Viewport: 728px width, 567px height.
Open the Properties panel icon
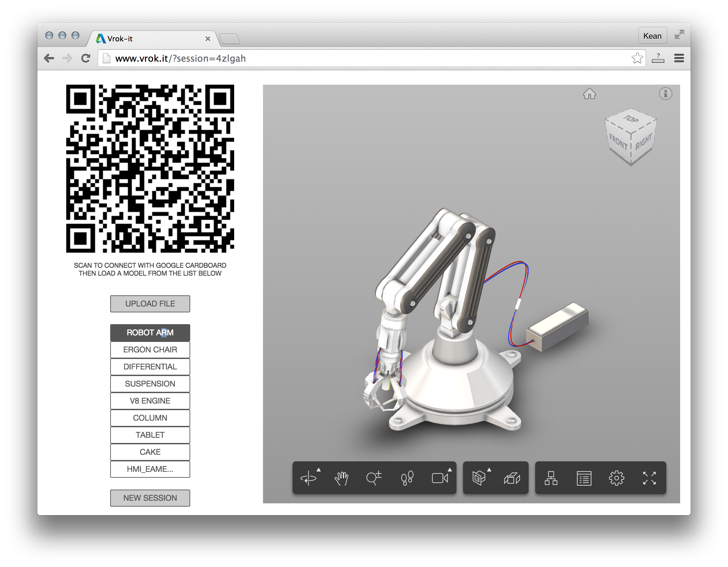point(584,478)
